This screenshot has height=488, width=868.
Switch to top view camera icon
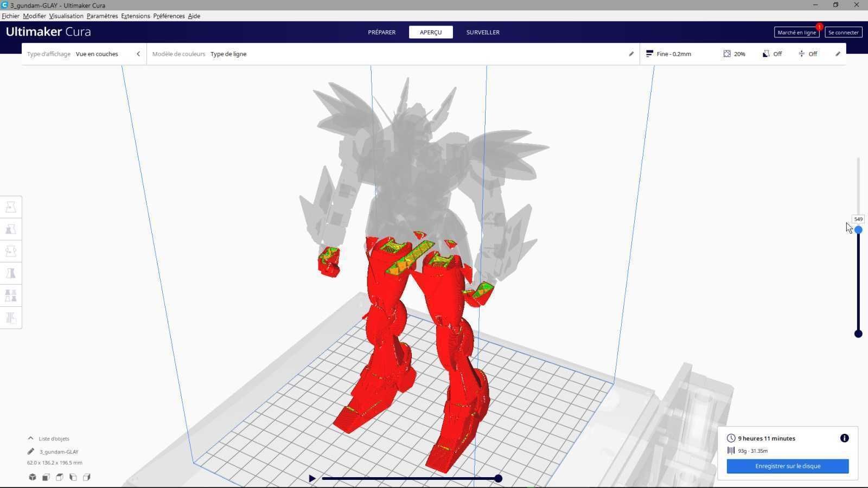60,477
